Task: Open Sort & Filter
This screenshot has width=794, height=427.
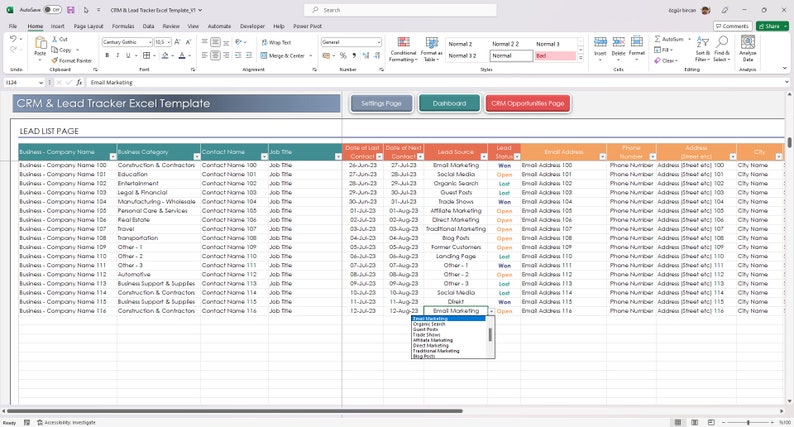Action: [702, 49]
